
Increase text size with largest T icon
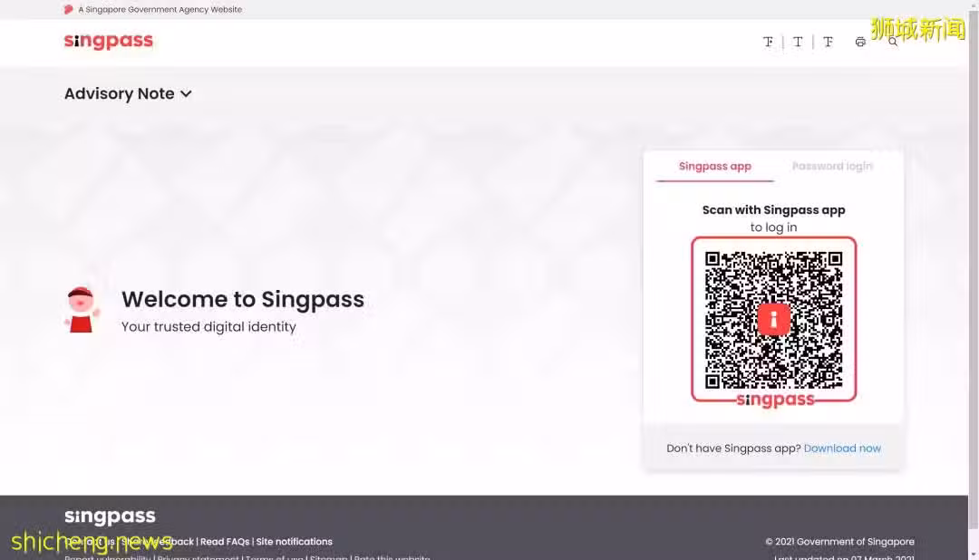click(828, 42)
